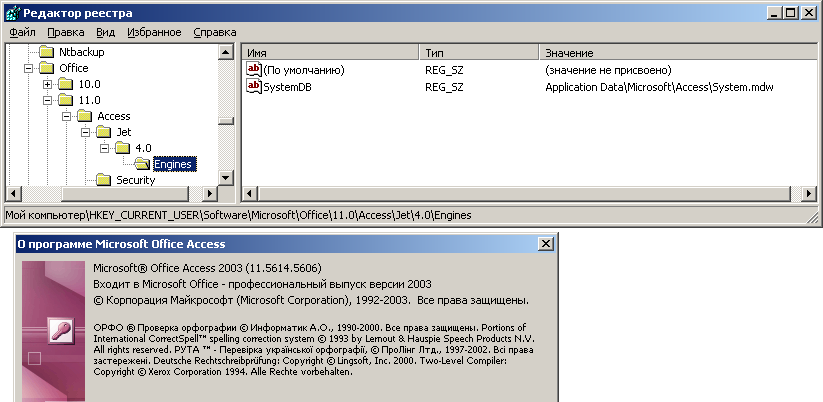Minimize the Registry Editor window
Viewport: 823px width, 402px height.
click(774, 13)
